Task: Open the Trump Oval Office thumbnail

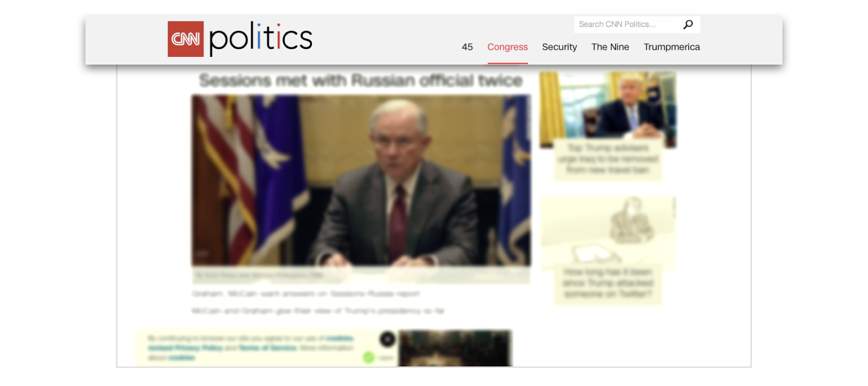Action: (x=608, y=109)
